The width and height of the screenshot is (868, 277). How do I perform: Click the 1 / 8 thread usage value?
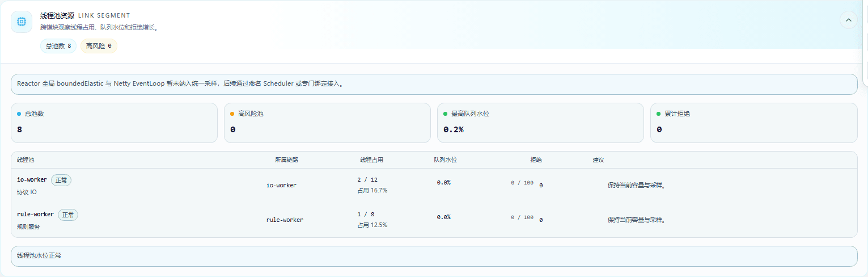[366, 215]
